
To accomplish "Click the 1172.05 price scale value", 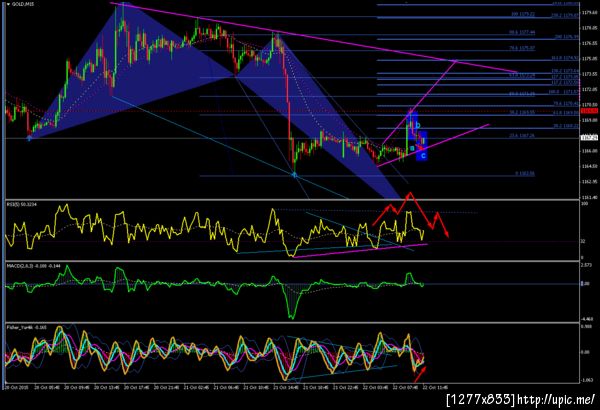I will pos(589,89).
